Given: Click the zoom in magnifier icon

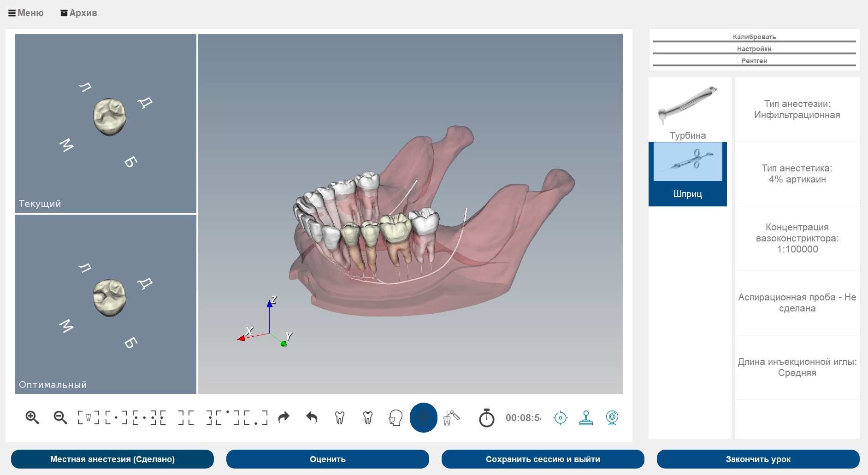Looking at the screenshot, I should click(x=32, y=417).
